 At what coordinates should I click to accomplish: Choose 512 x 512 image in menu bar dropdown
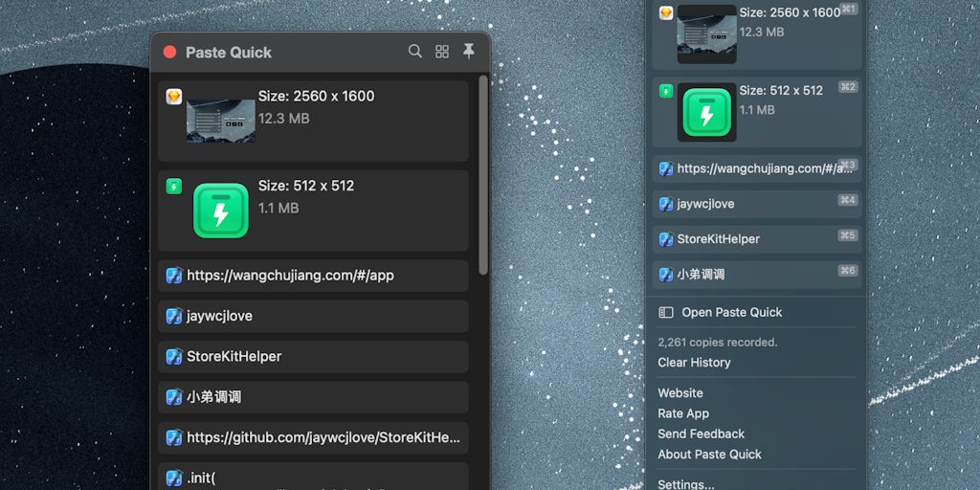click(x=757, y=112)
